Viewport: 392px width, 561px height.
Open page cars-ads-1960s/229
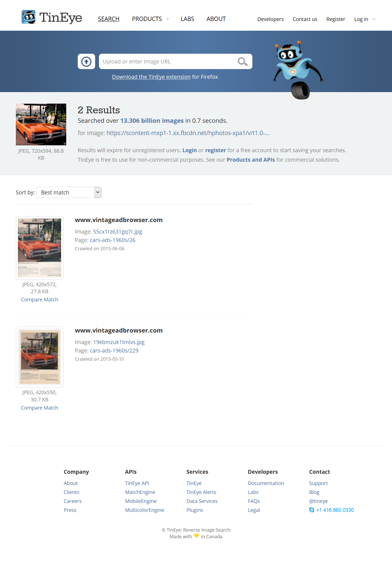pyautogui.click(x=114, y=350)
